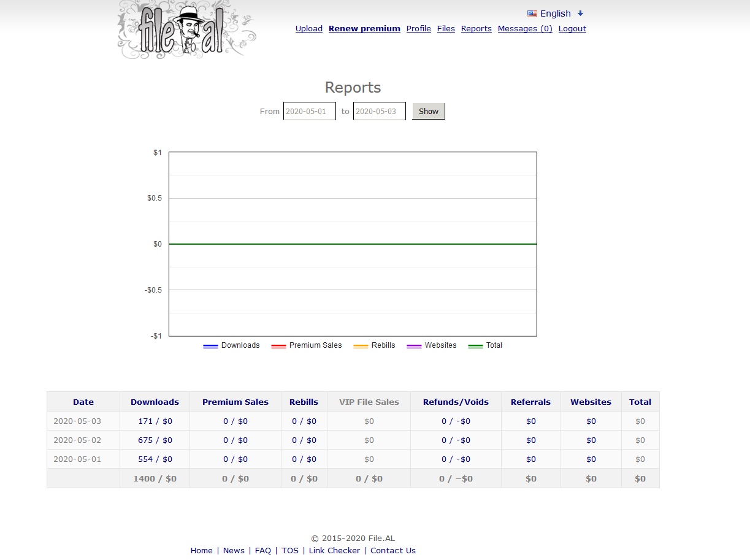Screen dimensions: 750x560
Task: Click downloads value 675 / $0
Action: (x=155, y=440)
